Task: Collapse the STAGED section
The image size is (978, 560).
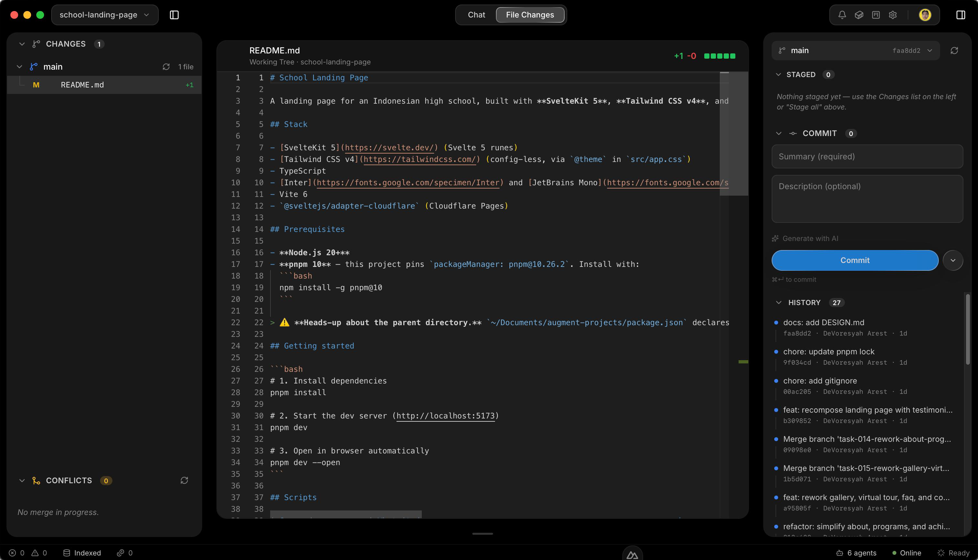Action: [778, 74]
